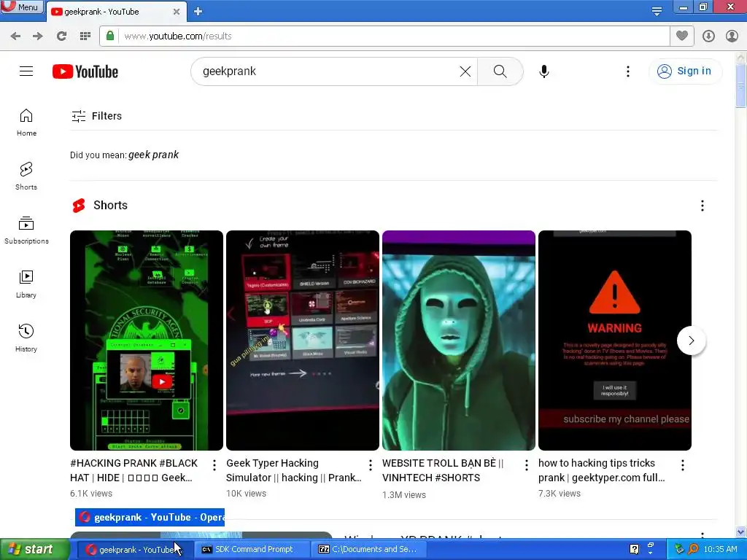747x560 pixels.
Task: Open YouTube settings three-dot menu
Action: coord(628,71)
